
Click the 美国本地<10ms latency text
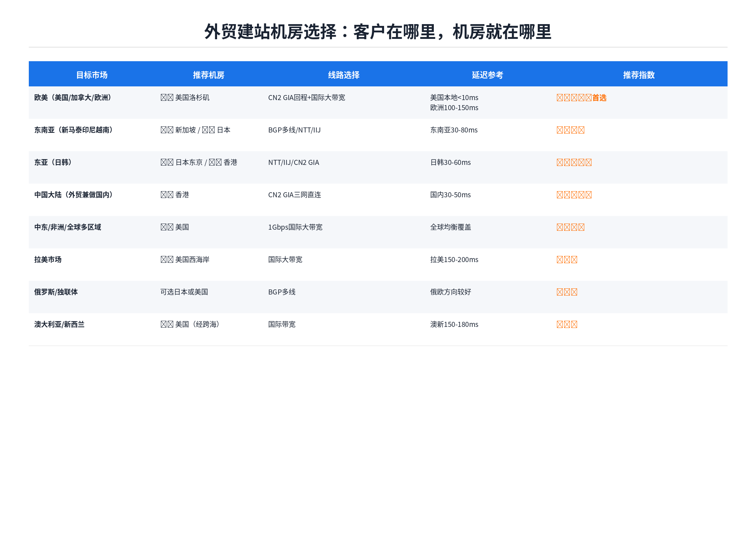[x=454, y=98]
